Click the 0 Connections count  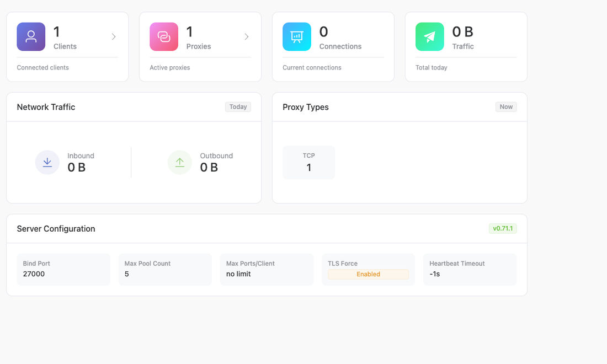[x=323, y=32]
